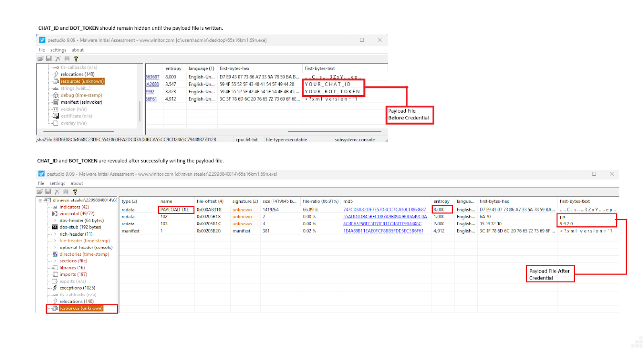The height and width of the screenshot is (349, 644).
Task: Expand the sections (file) node
Action: pos(55,261)
